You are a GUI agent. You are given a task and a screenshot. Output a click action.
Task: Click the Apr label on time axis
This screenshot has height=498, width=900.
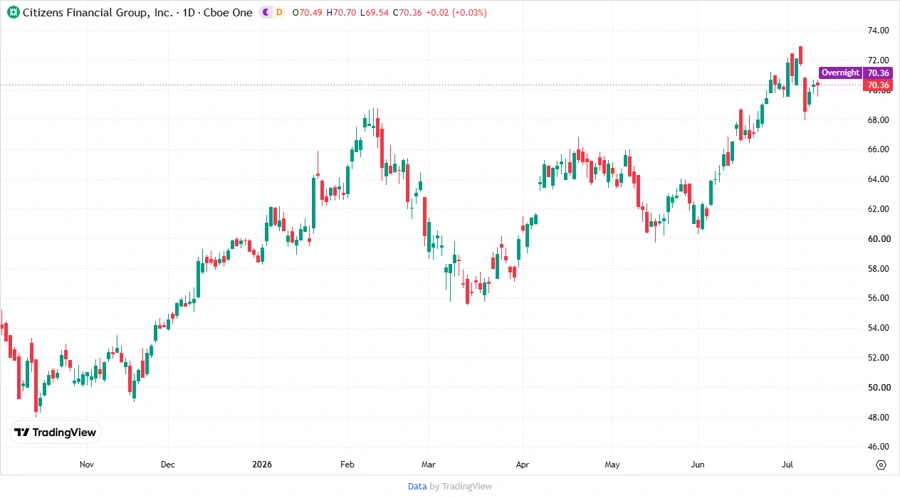coord(522,464)
